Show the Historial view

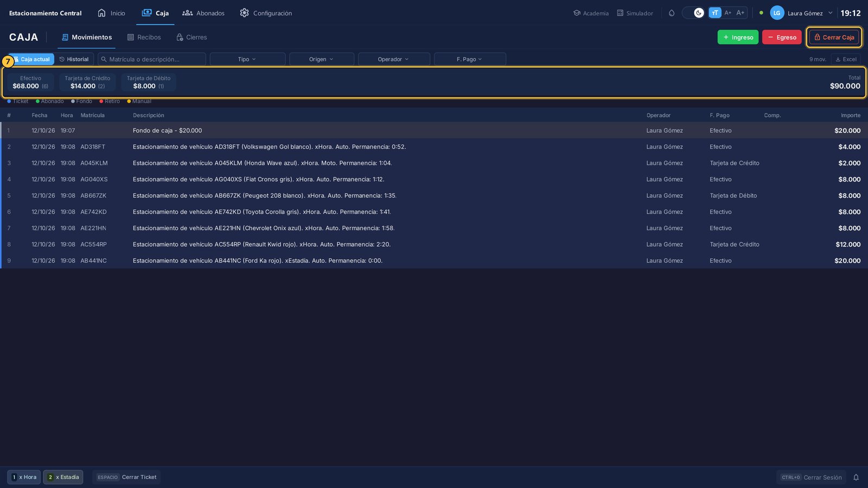click(x=74, y=59)
